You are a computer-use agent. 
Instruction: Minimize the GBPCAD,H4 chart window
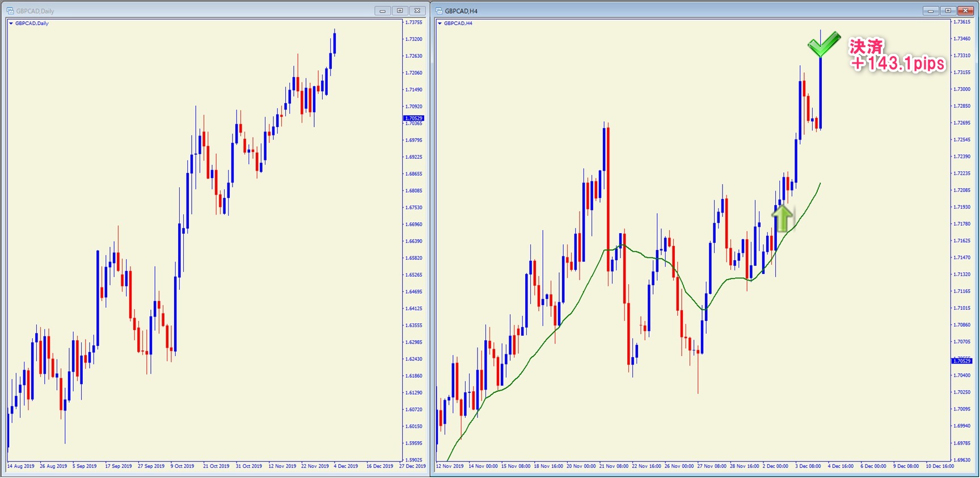pos(931,11)
